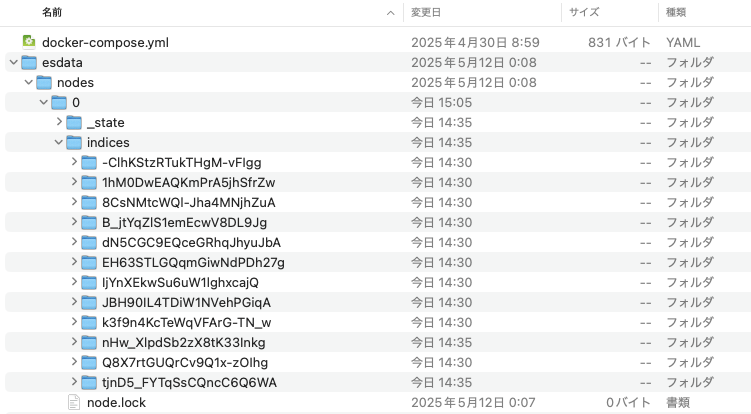Toggle the sort direction arrow in 名前 header
Image resolution: width=751 pixels, height=414 pixels.
pos(391,13)
